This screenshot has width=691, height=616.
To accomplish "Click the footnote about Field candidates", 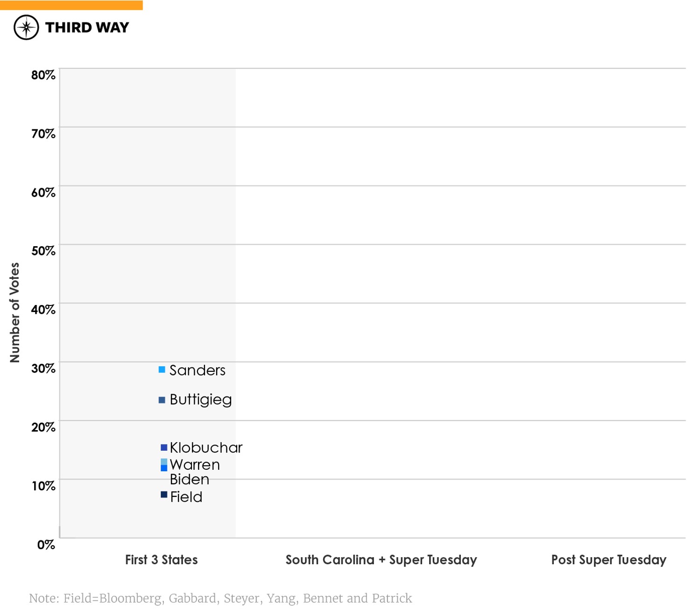I will click(220, 598).
